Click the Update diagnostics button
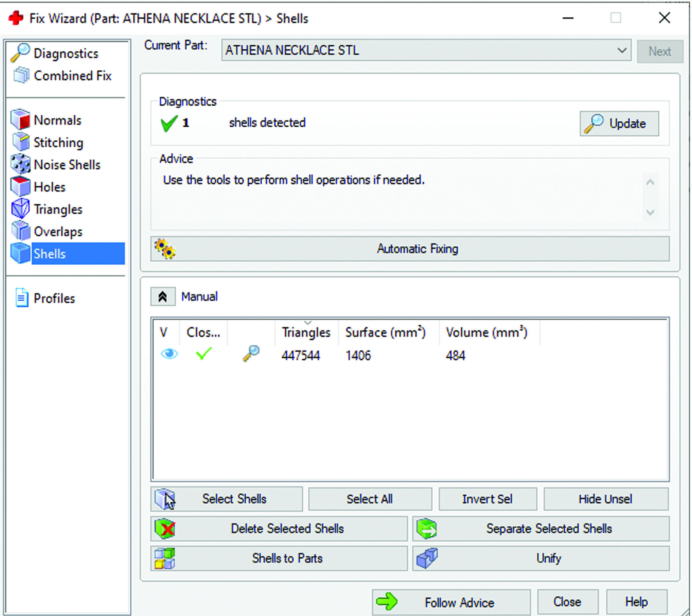 (x=619, y=124)
